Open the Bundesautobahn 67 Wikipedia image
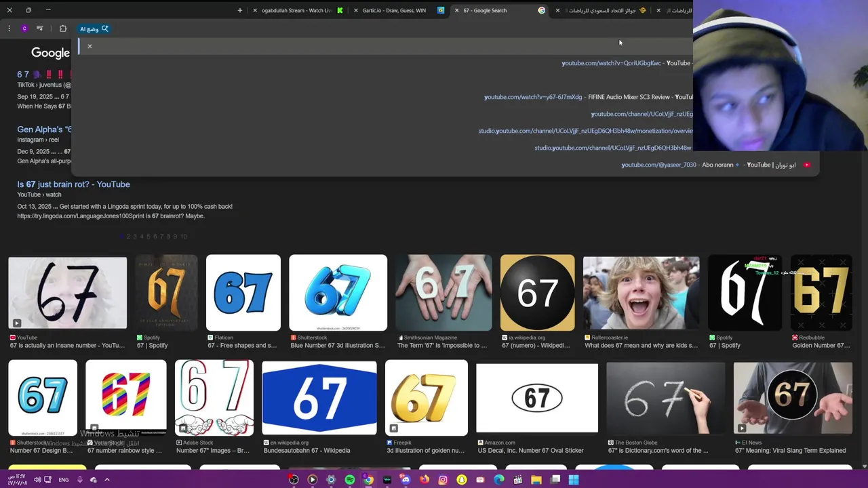 pos(319,398)
